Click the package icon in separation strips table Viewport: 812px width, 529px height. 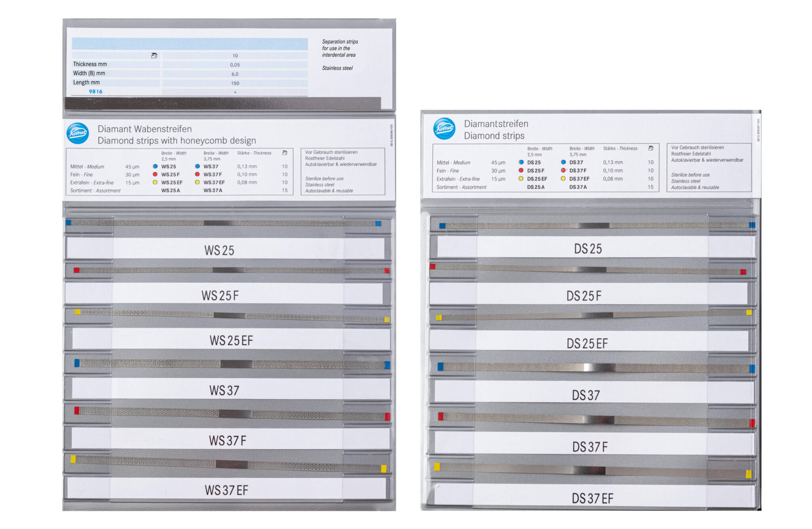pyautogui.click(x=154, y=56)
